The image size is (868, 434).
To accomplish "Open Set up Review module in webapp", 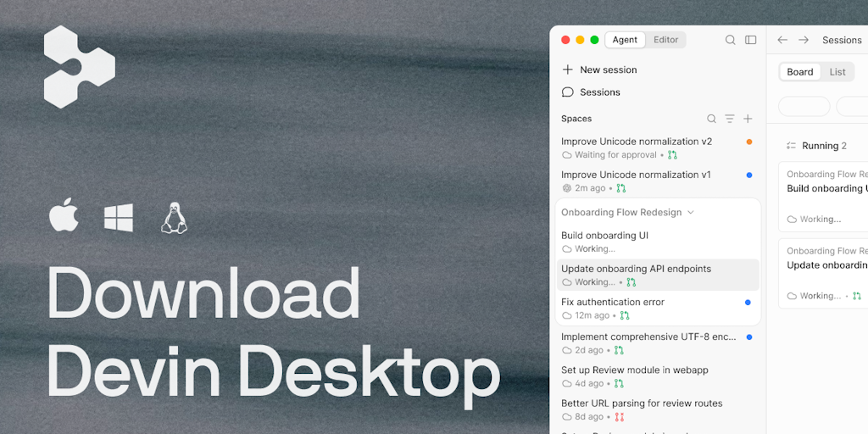I will pyautogui.click(x=658, y=376).
